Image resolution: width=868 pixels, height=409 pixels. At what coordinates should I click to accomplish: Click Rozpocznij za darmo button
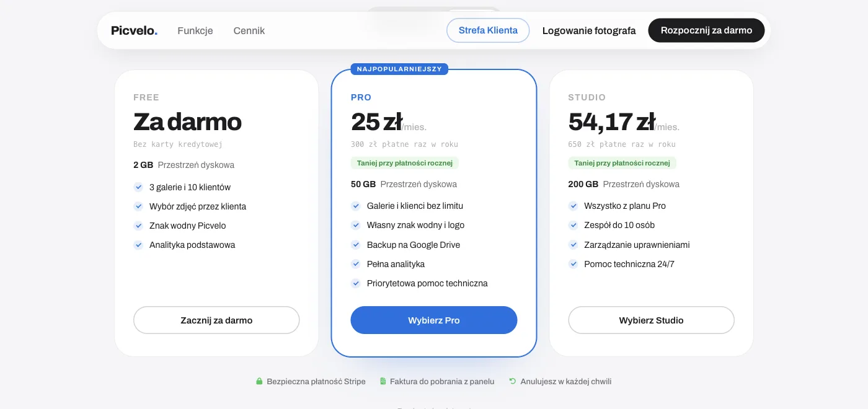click(x=706, y=30)
